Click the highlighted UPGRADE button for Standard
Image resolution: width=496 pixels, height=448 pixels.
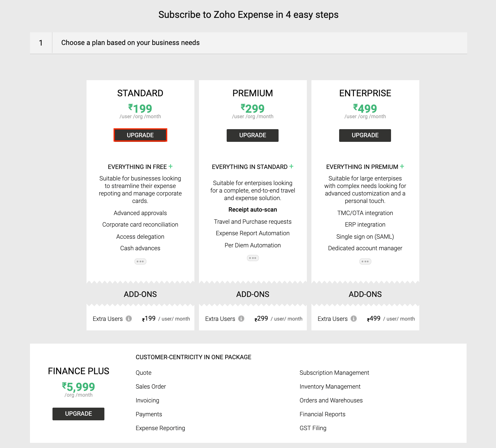pyautogui.click(x=140, y=135)
